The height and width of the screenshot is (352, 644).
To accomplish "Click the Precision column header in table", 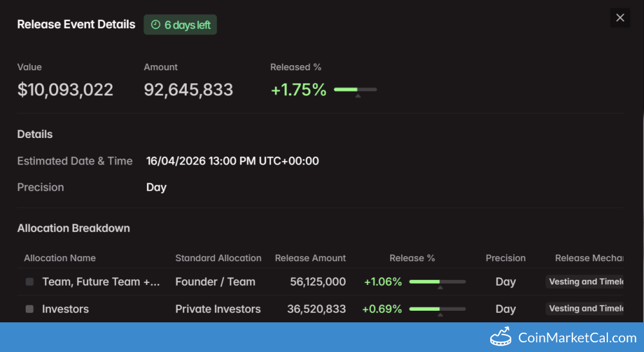I will click(x=506, y=258).
